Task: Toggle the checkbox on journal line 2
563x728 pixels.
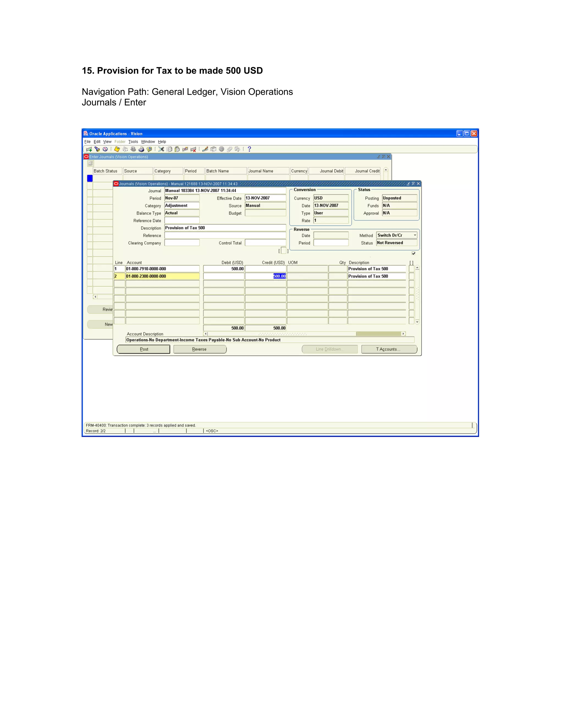Action: pos(412,276)
